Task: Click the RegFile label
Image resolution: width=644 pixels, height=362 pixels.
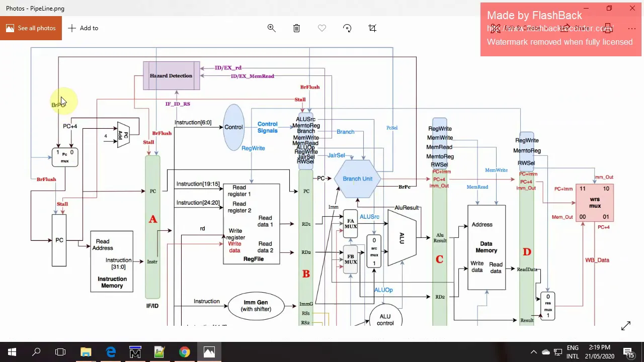Action: [253, 259]
